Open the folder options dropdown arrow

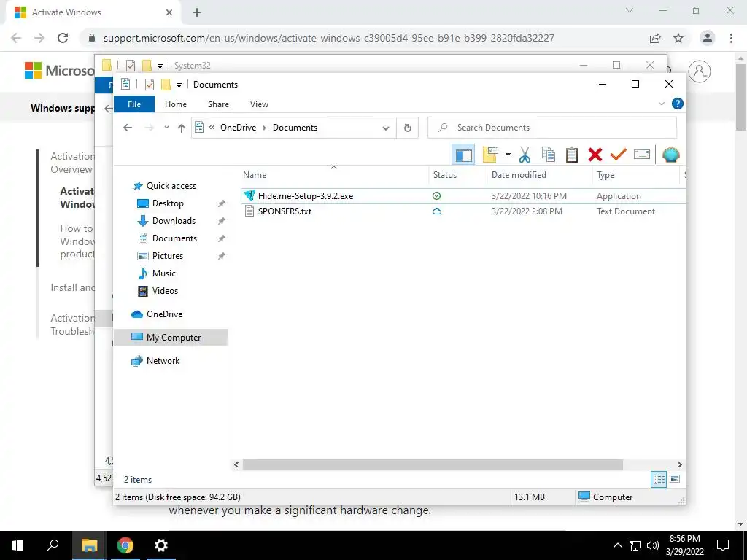[x=508, y=155]
